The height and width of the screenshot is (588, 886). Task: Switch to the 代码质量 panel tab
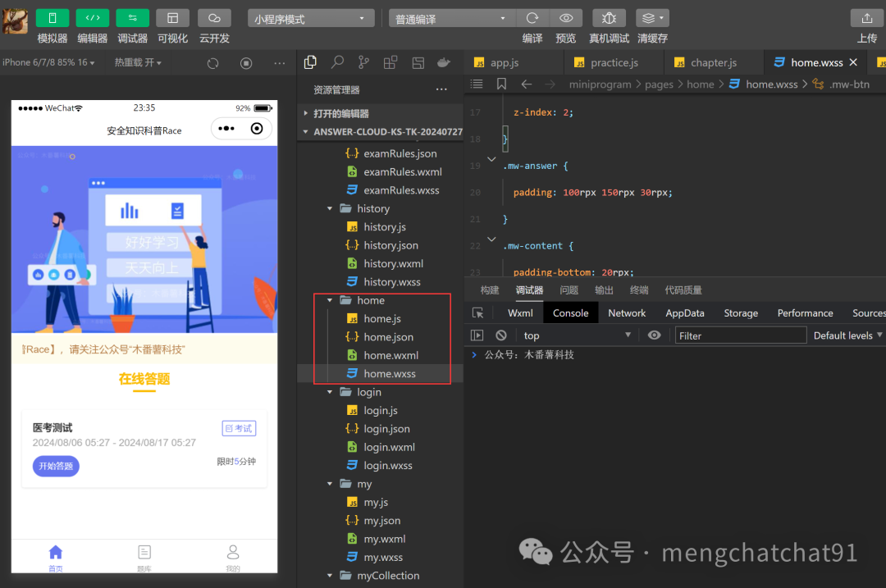(x=683, y=290)
